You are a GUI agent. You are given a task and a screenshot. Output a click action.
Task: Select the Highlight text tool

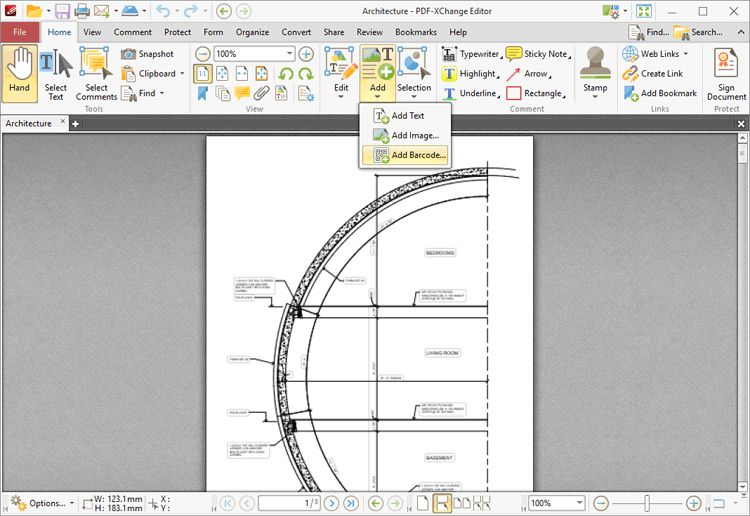(468, 74)
